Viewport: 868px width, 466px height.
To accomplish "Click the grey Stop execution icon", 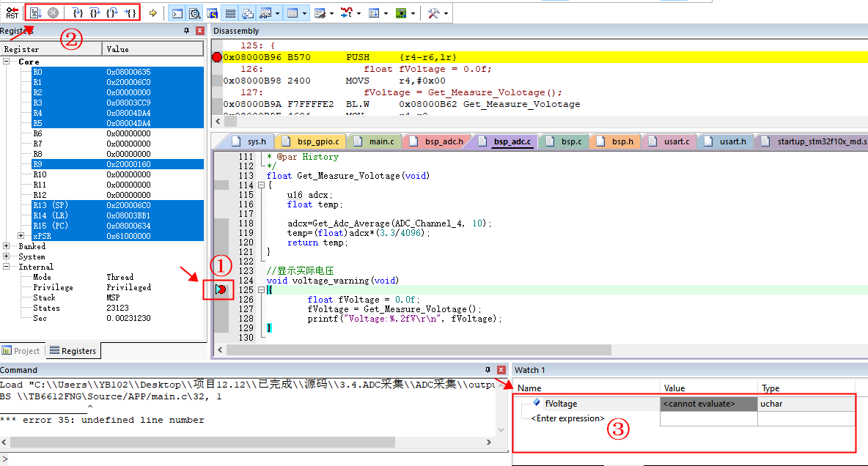I will point(53,12).
